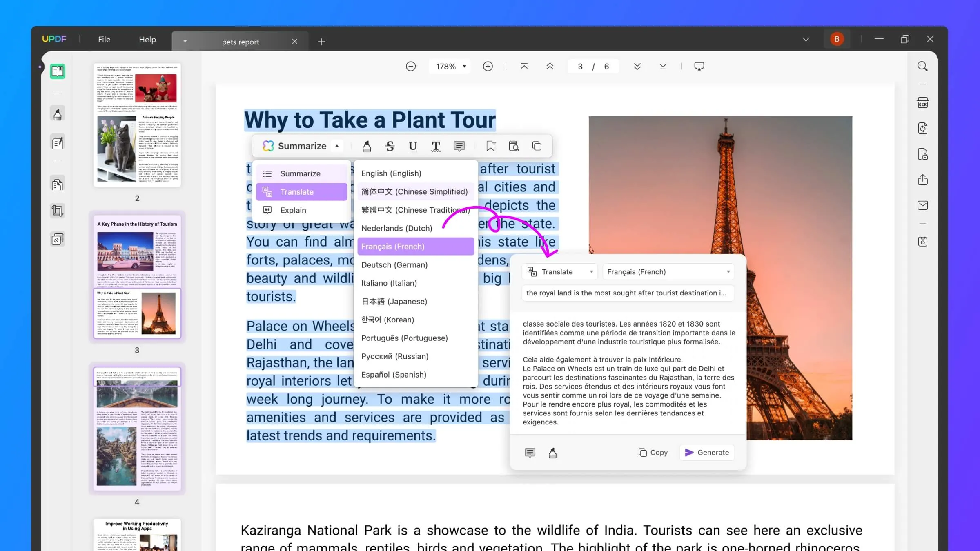Expand the UPDF Help menu
The width and height of the screenshot is (980, 551).
[147, 38]
